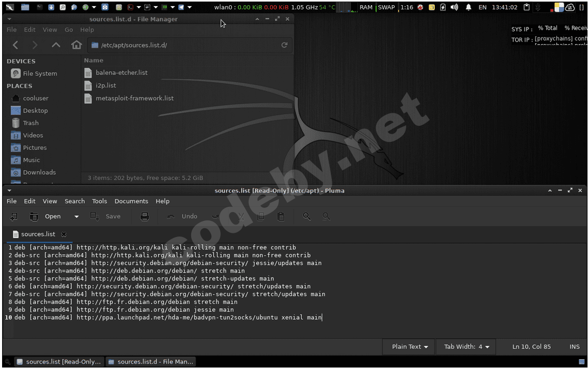Select metasploit-framework.list file

click(x=129, y=98)
